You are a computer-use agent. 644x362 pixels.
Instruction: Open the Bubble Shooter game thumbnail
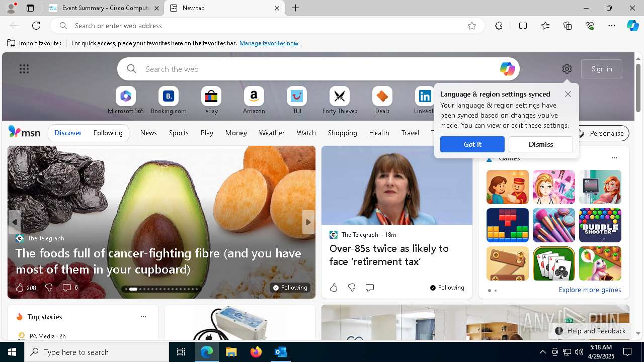[600, 225]
